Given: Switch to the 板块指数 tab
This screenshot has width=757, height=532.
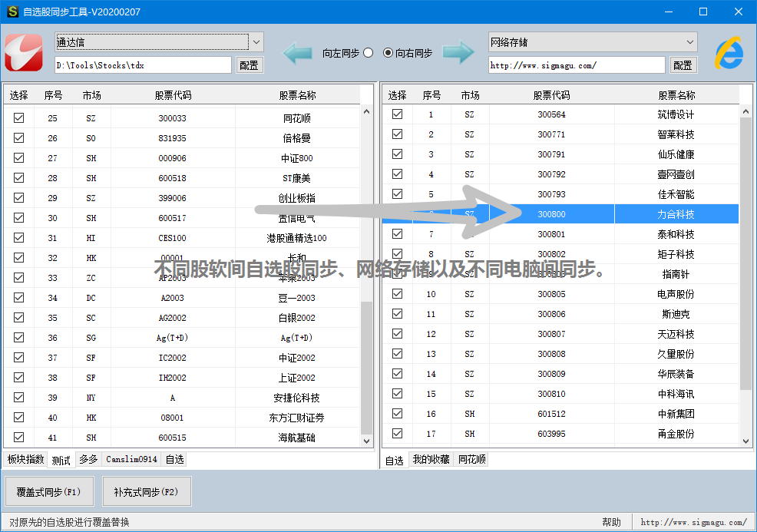Looking at the screenshot, I should click(x=25, y=460).
